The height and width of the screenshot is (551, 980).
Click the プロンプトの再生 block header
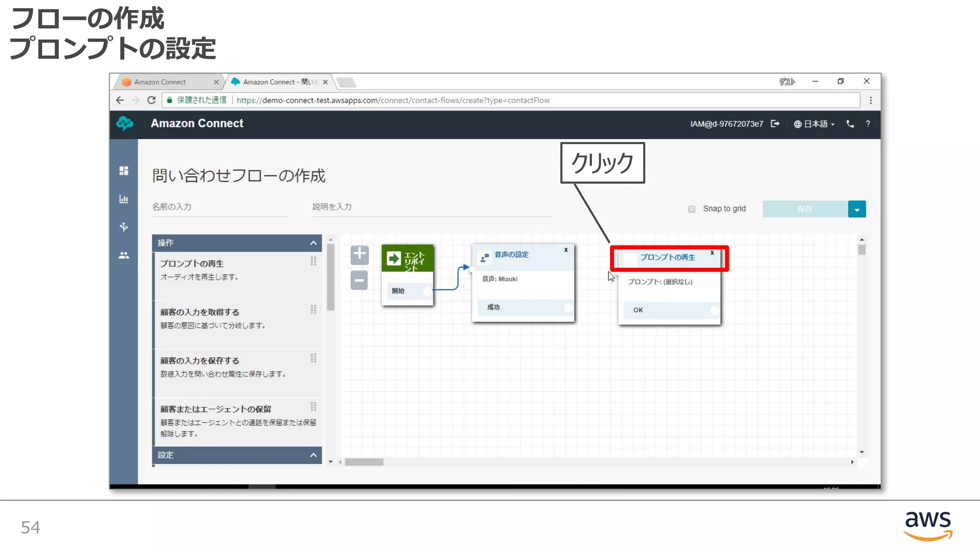[668, 257]
